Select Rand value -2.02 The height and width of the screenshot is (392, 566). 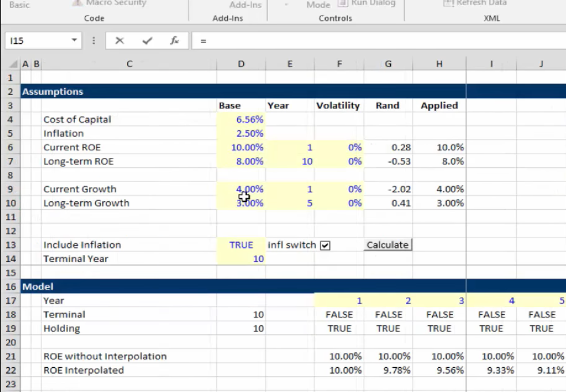[x=388, y=189]
